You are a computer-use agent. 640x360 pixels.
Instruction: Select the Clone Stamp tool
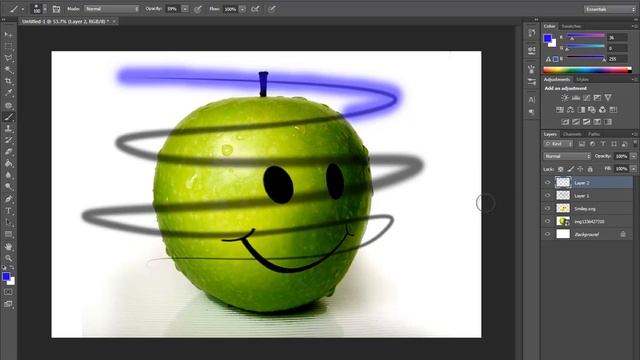coord(8,129)
